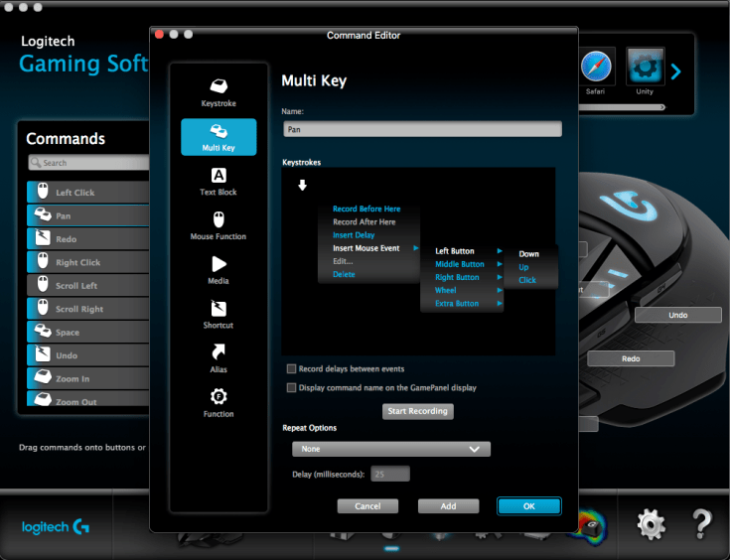Choose Delete in the context menu
This screenshot has height=560, width=730.
(344, 274)
